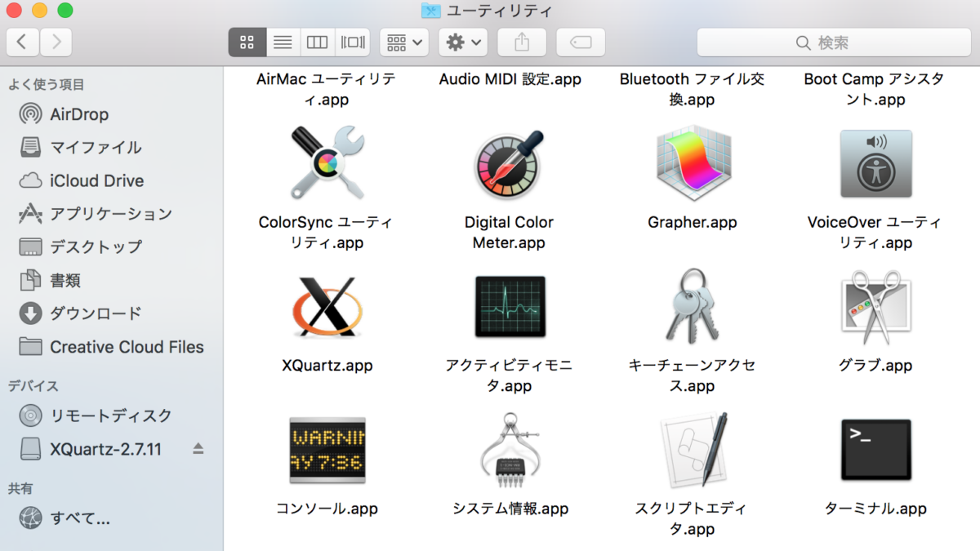Select the XQuartz-2.7.11 volume in sidebar
The width and height of the screenshot is (980, 551).
tap(105, 448)
